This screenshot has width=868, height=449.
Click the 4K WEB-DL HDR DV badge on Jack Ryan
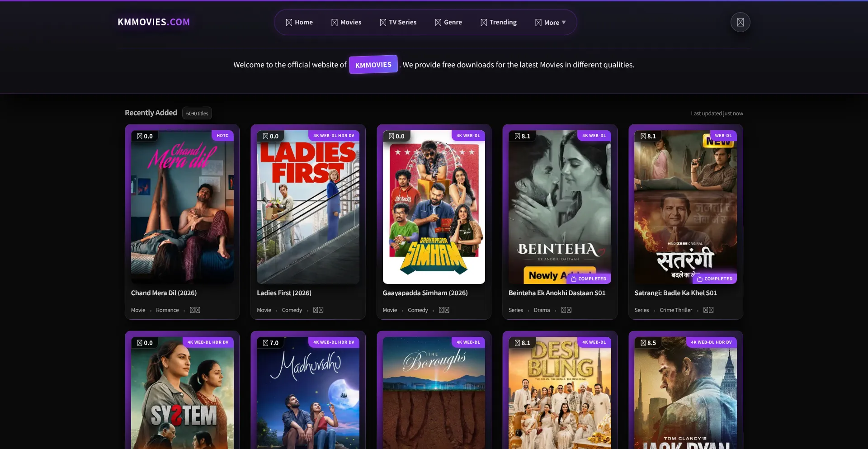tap(711, 342)
